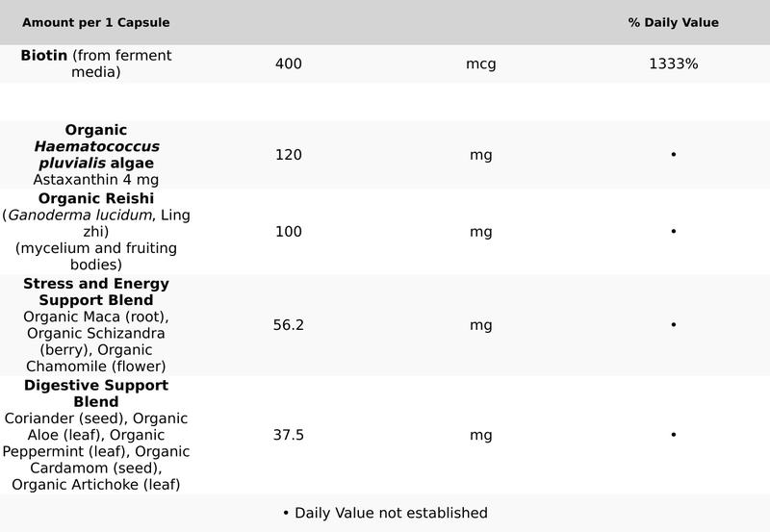Select the 'mcg' unit cell
The height and width of the screenshot is (532, 770).
[x=480, y=64]
